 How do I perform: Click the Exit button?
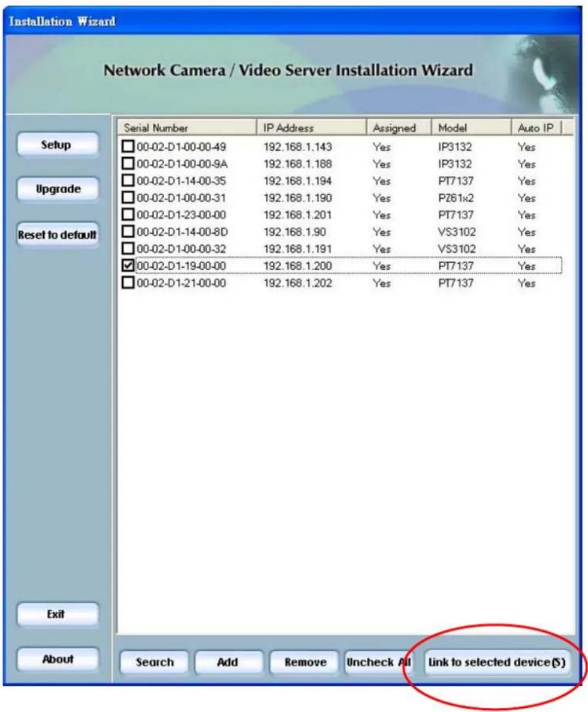tap(57, 614)
